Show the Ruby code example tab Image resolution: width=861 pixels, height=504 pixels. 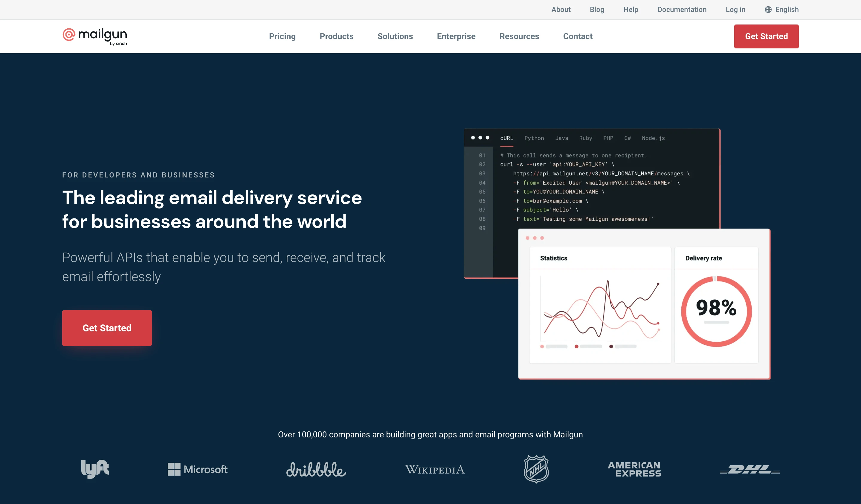coord(585,138)
